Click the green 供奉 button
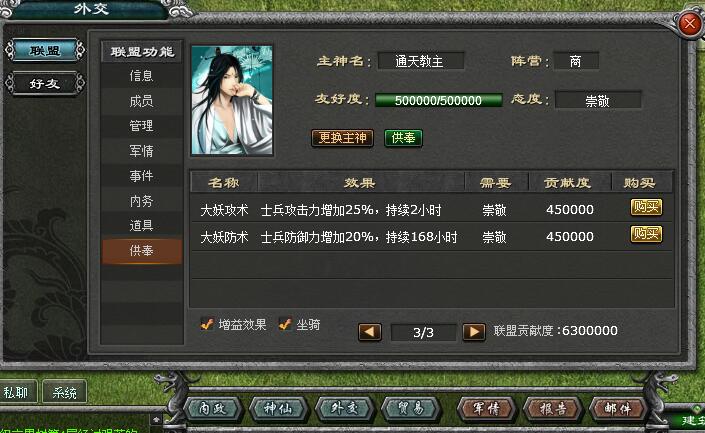Viewport: 705px width, 433px height. click(x=403, y=138)
